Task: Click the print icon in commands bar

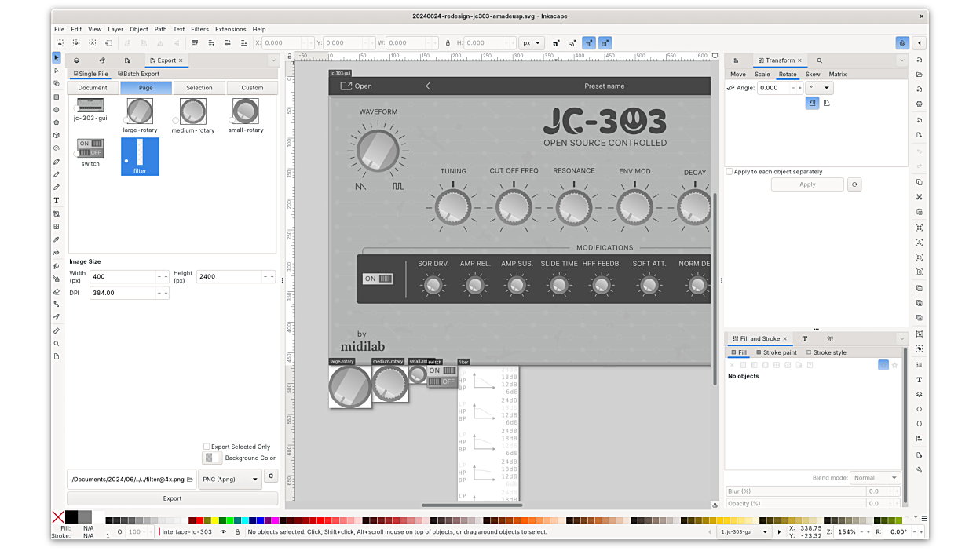Action: click(919, 104)
